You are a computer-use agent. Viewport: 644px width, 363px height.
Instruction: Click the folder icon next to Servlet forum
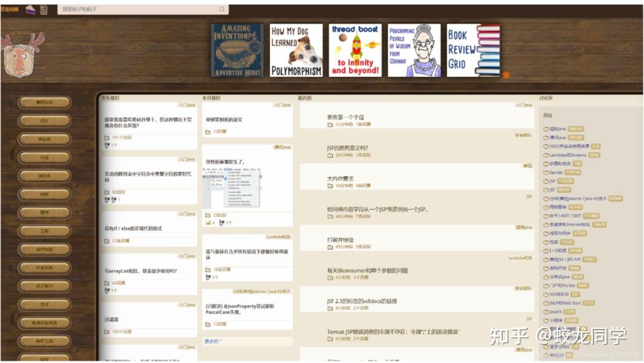click(546, 171)
